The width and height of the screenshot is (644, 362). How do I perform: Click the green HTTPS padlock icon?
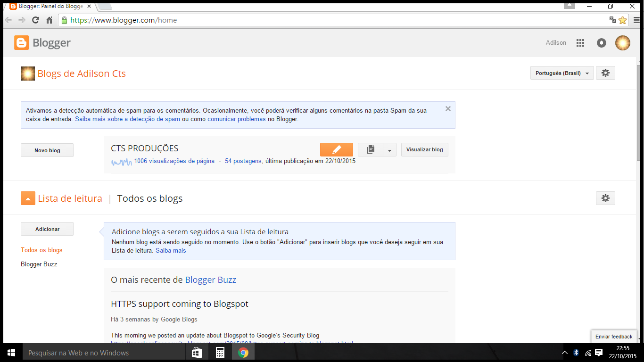click(x=65, y=20)
